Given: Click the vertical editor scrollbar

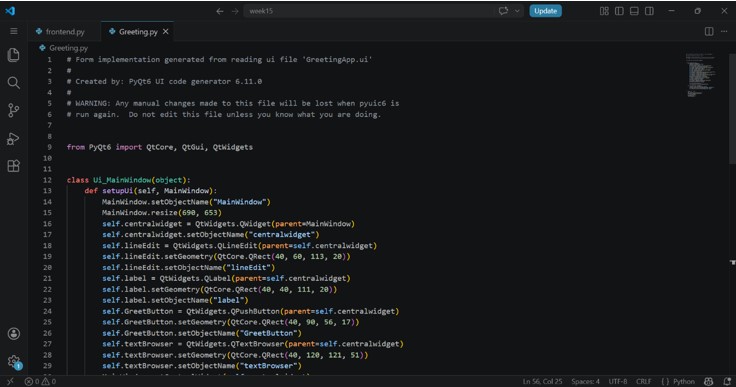Looking at the screenshot, I should click(732, 109).
